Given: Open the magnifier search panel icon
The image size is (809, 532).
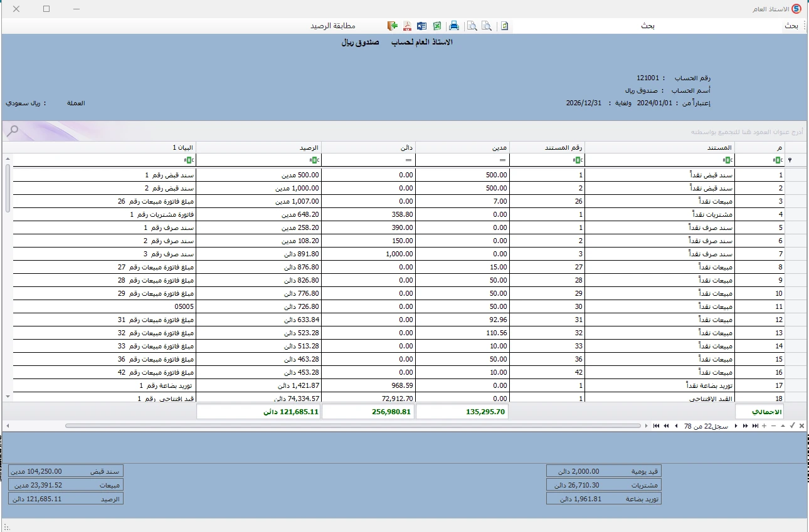Looking at the screenshot, I should pos(13,130).
